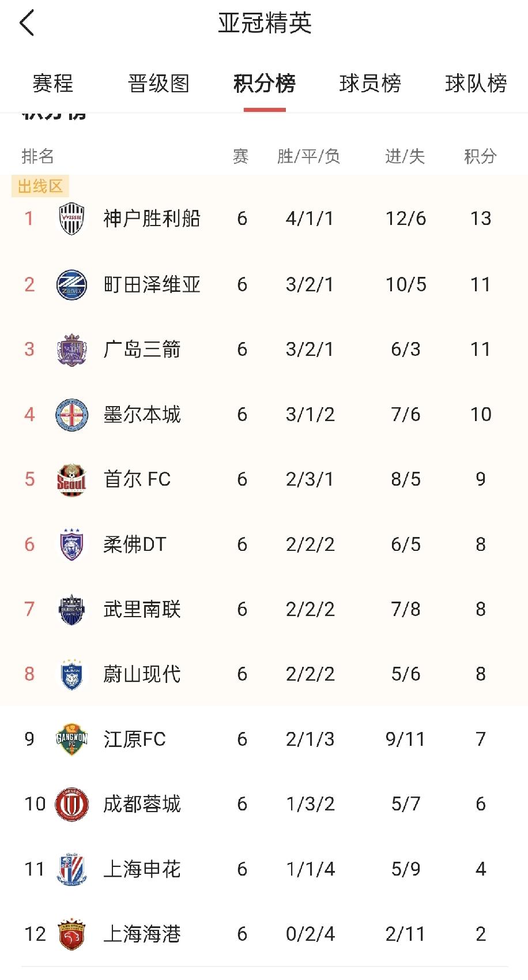528x980 pixels.
Task: Open the 赛程 tab
Action: 53,84
